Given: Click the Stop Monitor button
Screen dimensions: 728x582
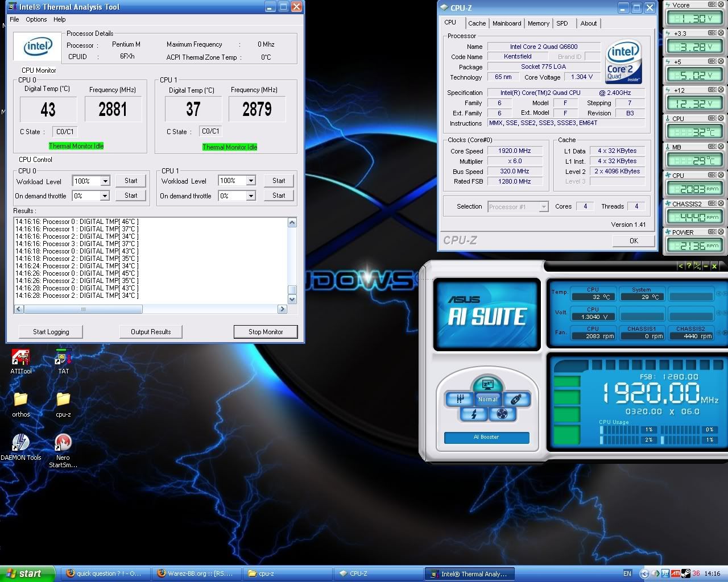Looking at the screenshot, I should pos(266,332).
